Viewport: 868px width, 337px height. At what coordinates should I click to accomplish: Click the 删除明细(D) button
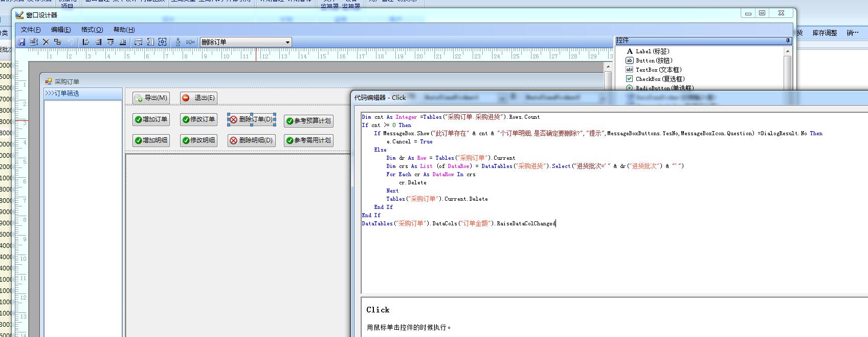[252, 140]
